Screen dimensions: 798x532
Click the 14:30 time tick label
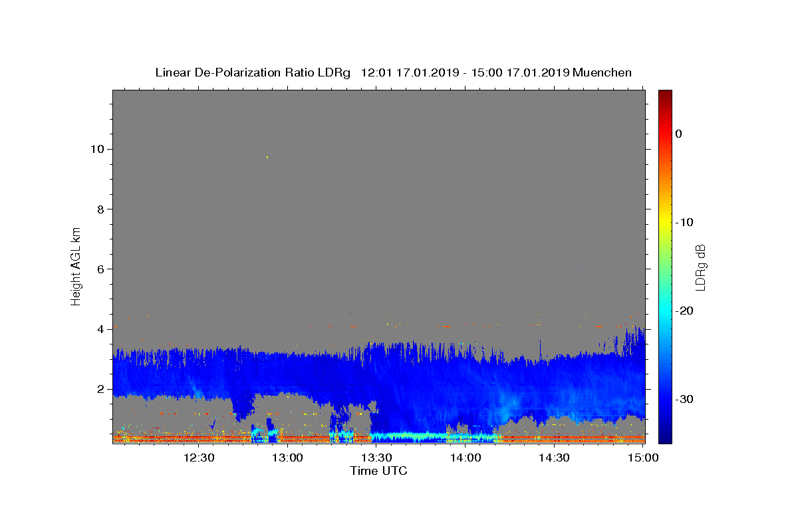(x=554, y=458)
